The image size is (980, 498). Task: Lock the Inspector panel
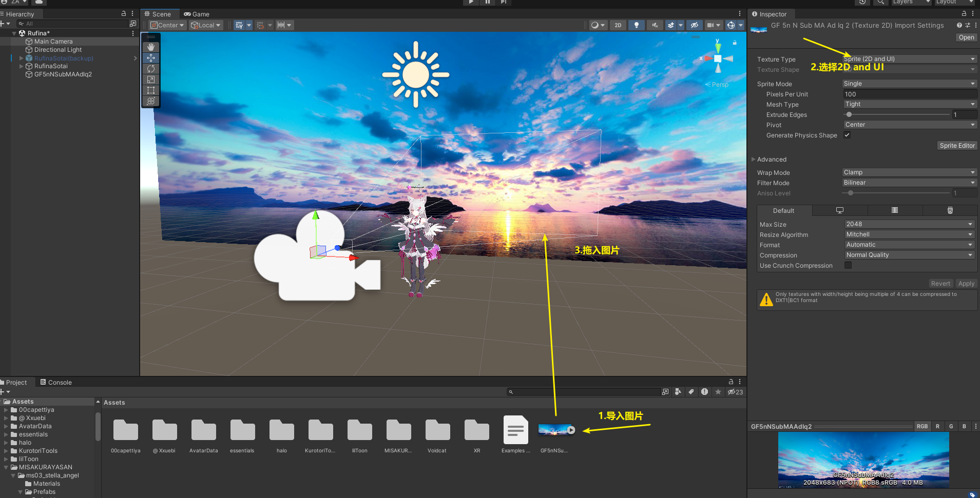(964, 14)
